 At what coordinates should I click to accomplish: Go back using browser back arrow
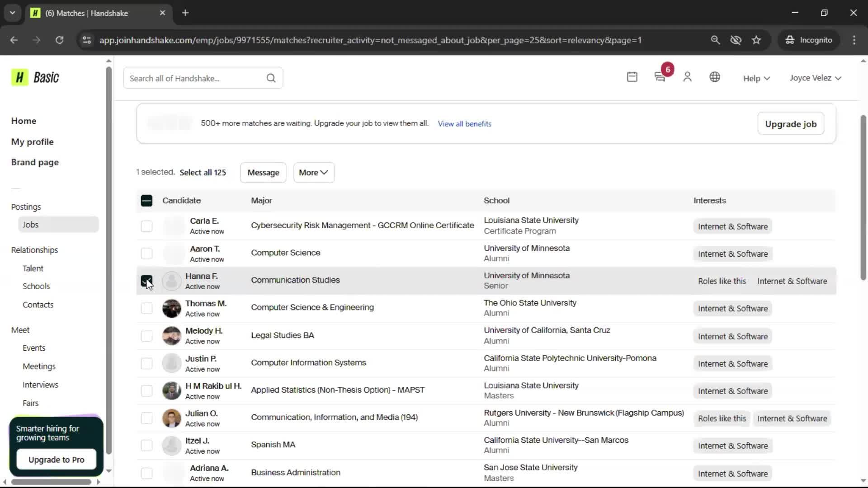14,40
